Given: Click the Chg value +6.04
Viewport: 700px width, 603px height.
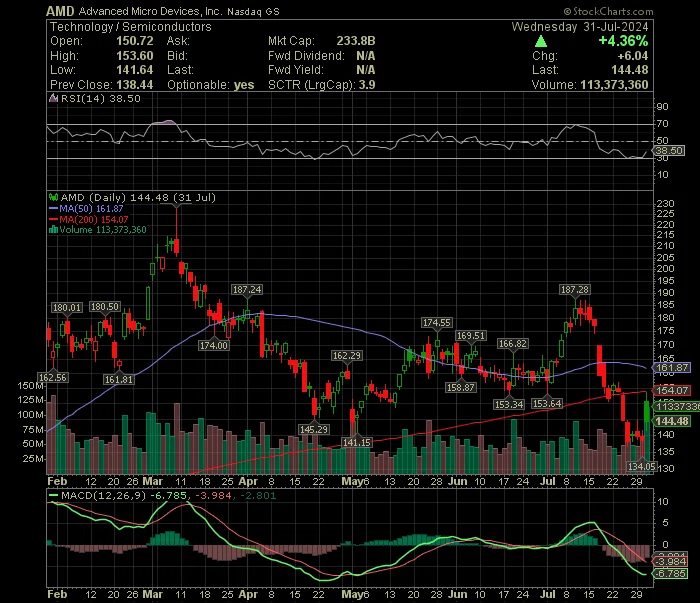Looking at the screenshot, I should point(633,56).
